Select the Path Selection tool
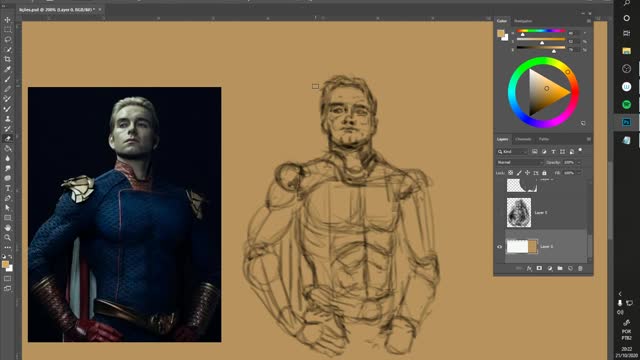640x360 pixels. click(x=7, y=208)
